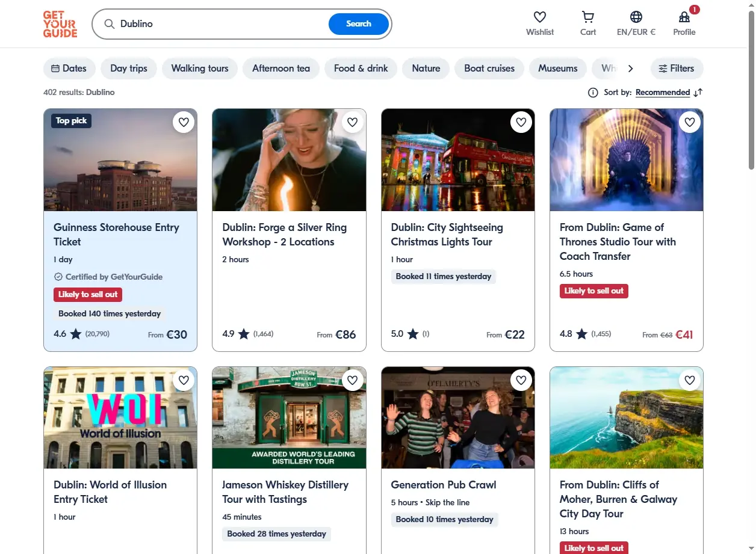
Task: Click 'Booked 140 times yesterday' label
Action: tap(110, 313)
